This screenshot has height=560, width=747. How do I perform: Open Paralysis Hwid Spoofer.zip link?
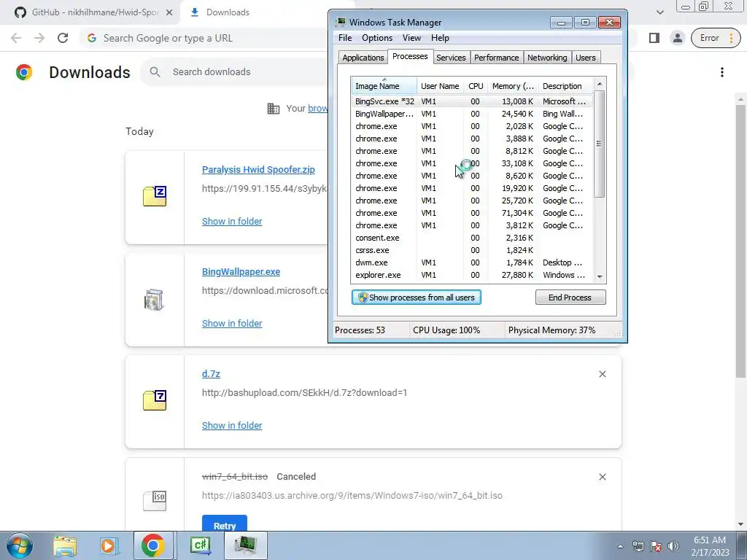pos(258,169)
